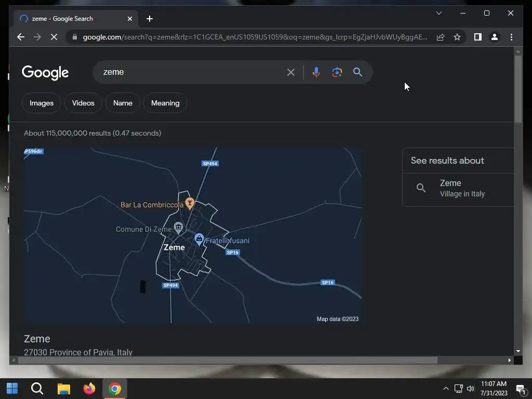The width and height of the screenshot is (532, 399).
Task: Open the notification center
Action: pyautogui.click(x=521, y=389)
